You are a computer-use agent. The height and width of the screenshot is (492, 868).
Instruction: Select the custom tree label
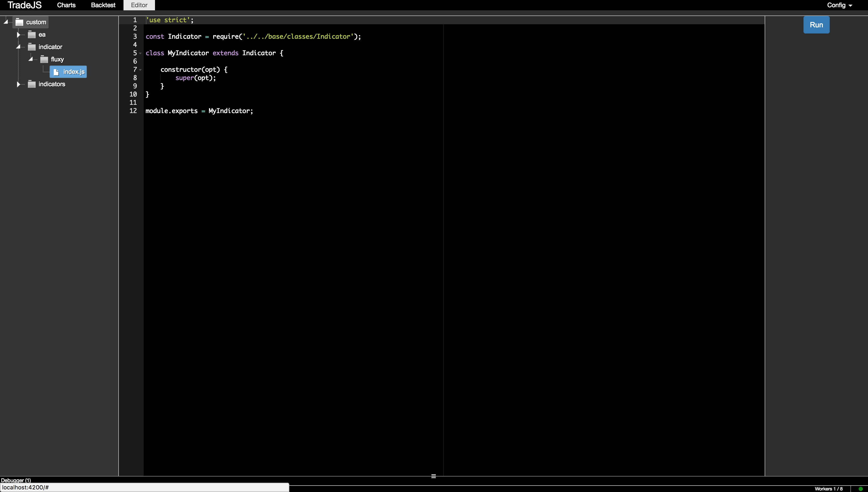(36, 22)
